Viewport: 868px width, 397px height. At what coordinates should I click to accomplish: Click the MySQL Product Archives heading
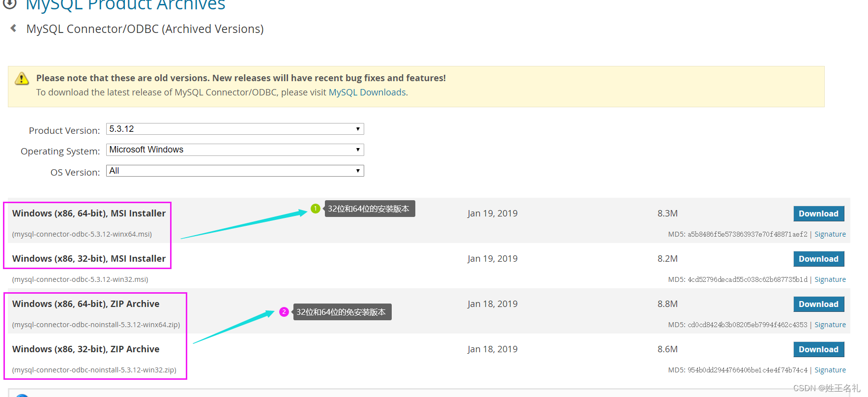point(125,4)
